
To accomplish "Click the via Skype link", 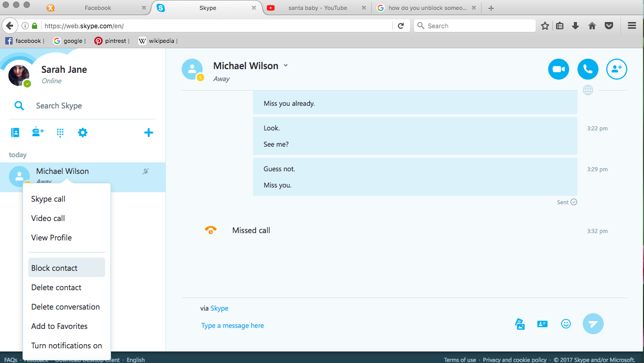I will pos(219,309).
